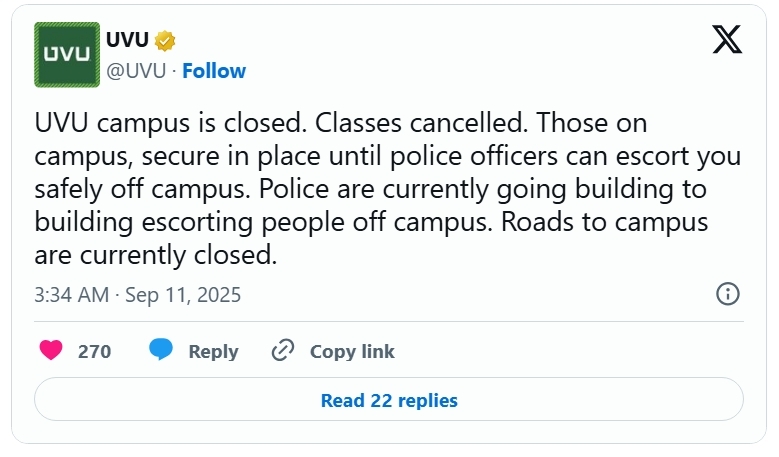Follow the UVU account
The height and width of the screenshot is (457, 779).
click(x=214, y=71)
